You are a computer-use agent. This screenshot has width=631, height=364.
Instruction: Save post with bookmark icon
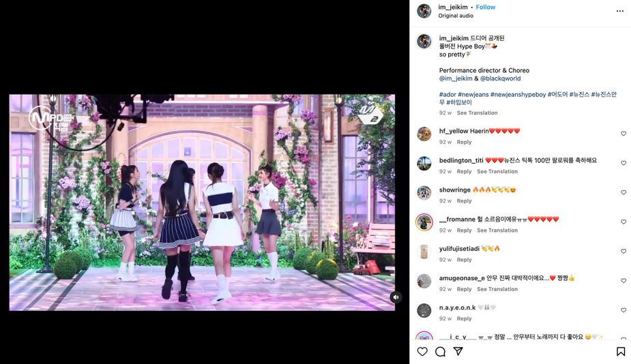click(621, 352)
